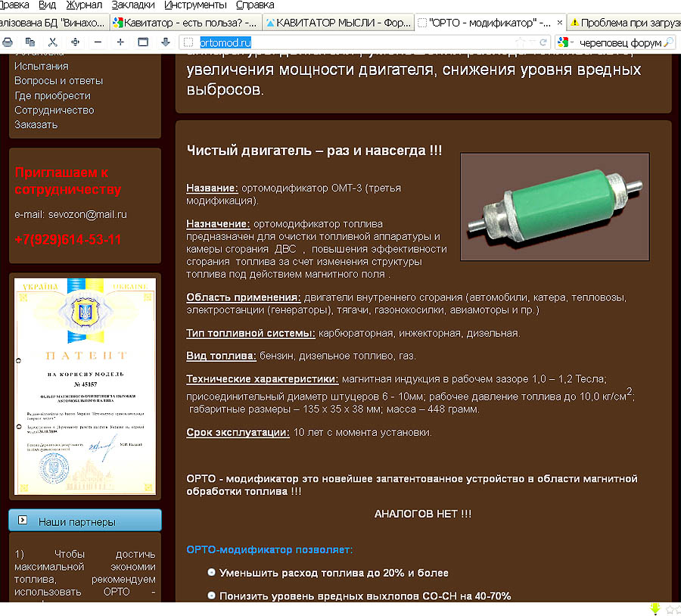Click the site identity icon in address bar

point(188,42)
